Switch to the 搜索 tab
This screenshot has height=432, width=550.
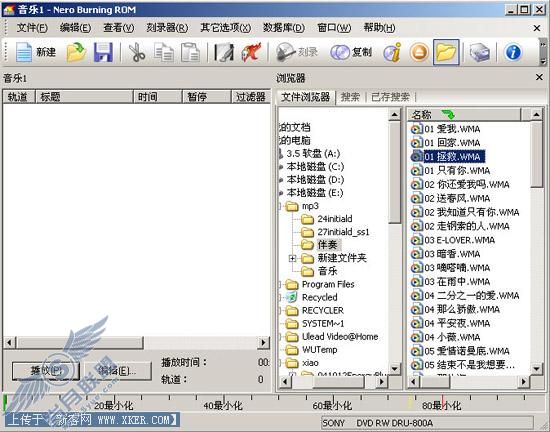pyautogui.click(x=350, y=97)
